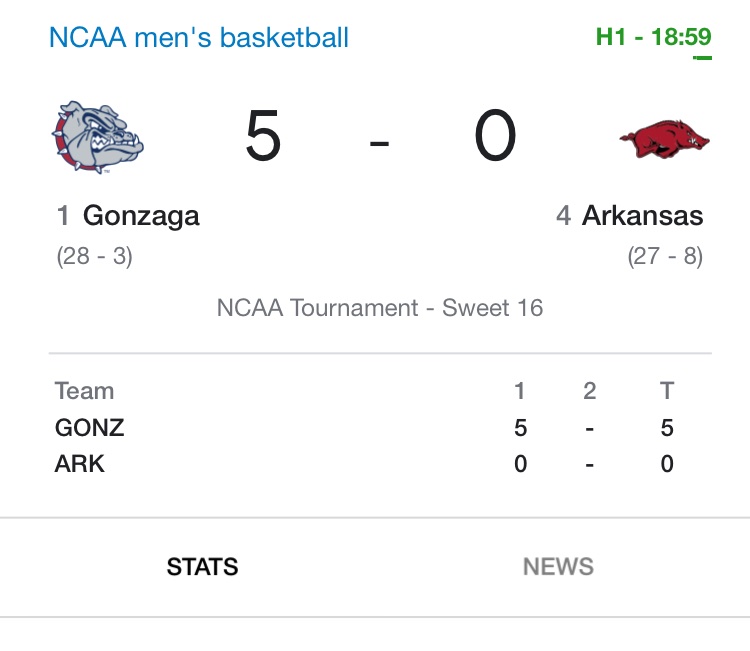The height and width of the screenshot is (651, 750).
Task: Click the first half column header 1
Action: (x=520, y=391)
